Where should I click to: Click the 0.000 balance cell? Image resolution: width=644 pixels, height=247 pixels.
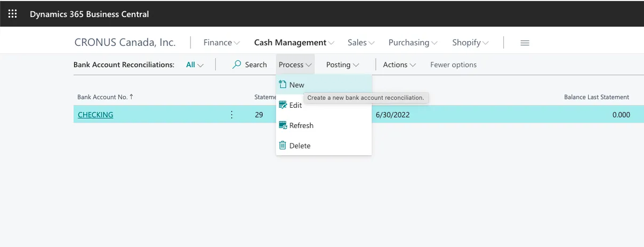click(x=621, y=114)
